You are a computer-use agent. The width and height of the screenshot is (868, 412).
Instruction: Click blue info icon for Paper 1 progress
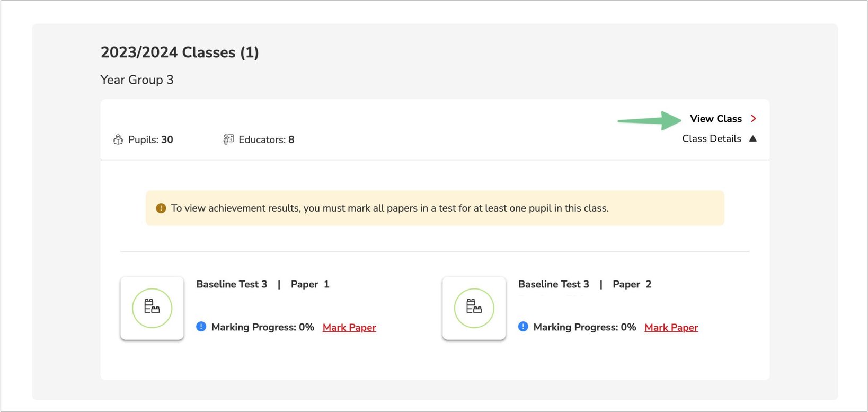click(x=201, y=327)
